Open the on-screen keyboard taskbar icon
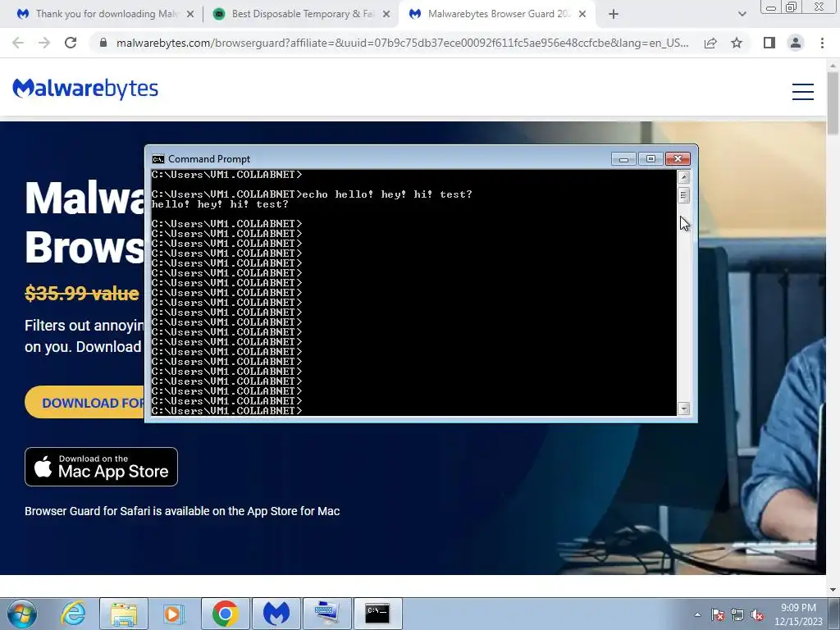 pos(326,614)
